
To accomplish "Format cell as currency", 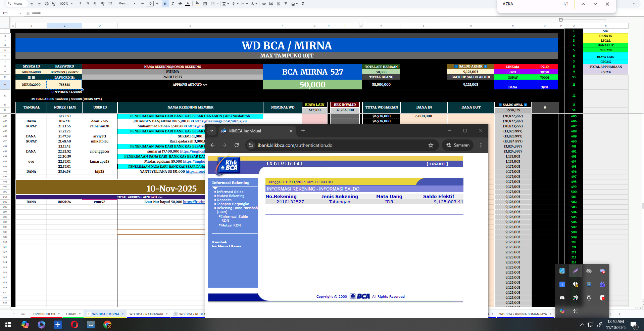I will click(81, 4).
